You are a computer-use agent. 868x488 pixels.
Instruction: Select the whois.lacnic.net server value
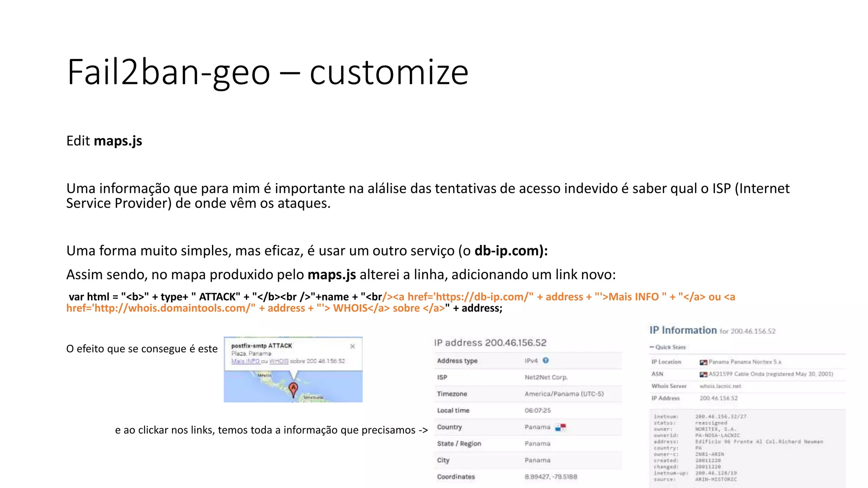click(720, 386)
